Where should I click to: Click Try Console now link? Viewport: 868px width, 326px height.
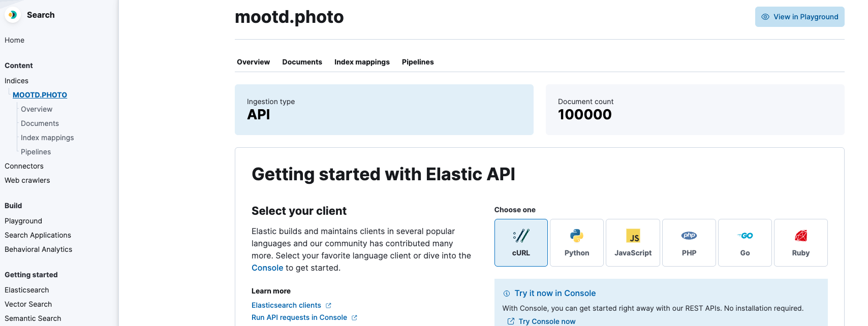click(547, 321)
